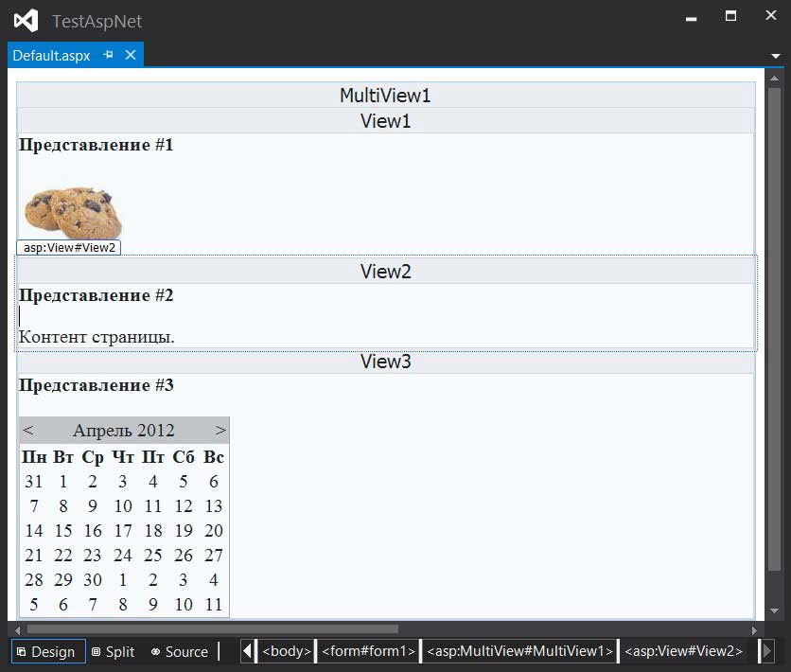The height and width of the screenshot is (672, 791).
Task: Click the horizontal scrollbar thumb
Action: coord(212,629)
